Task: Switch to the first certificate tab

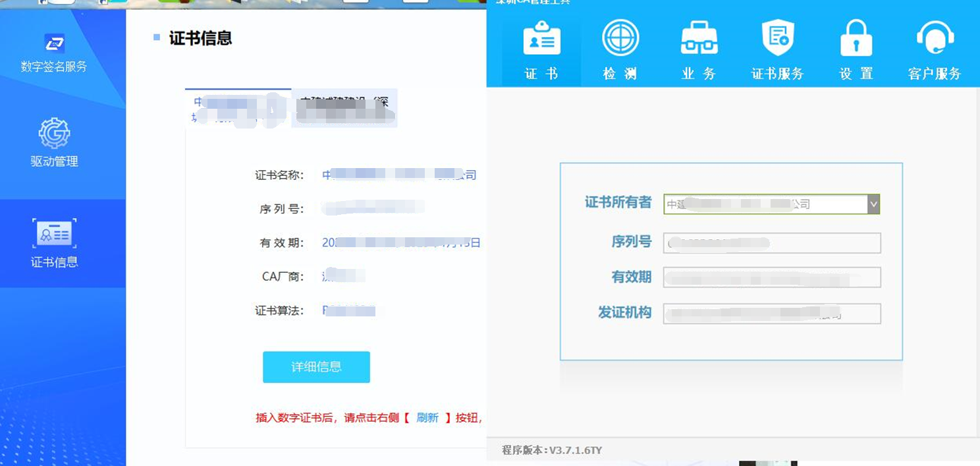Action: point(237,108)
